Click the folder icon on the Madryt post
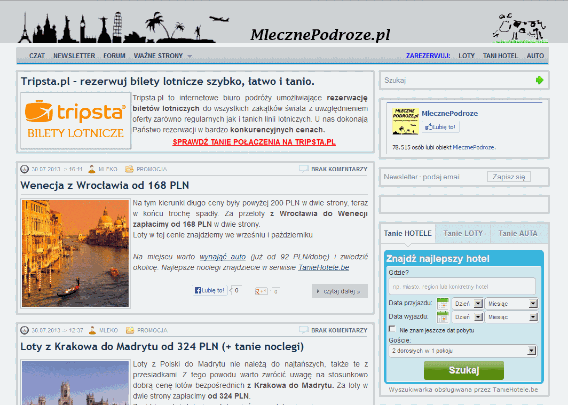 tap(130, 330)
